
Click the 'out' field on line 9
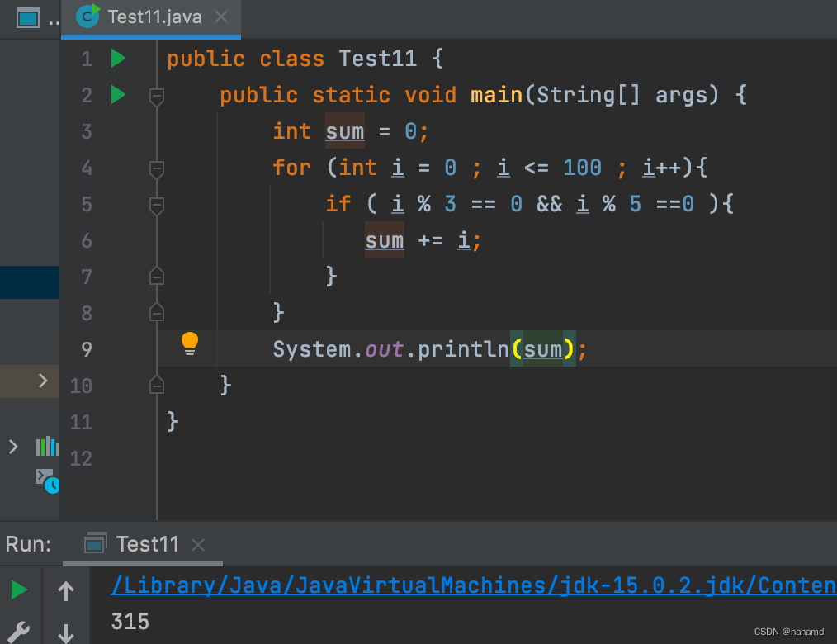pos(385,349)
